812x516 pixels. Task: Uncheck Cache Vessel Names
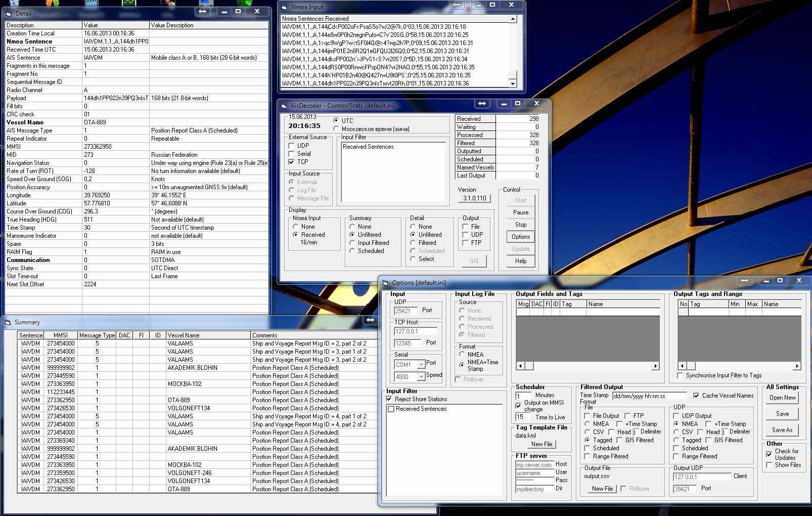pos(696,396)
